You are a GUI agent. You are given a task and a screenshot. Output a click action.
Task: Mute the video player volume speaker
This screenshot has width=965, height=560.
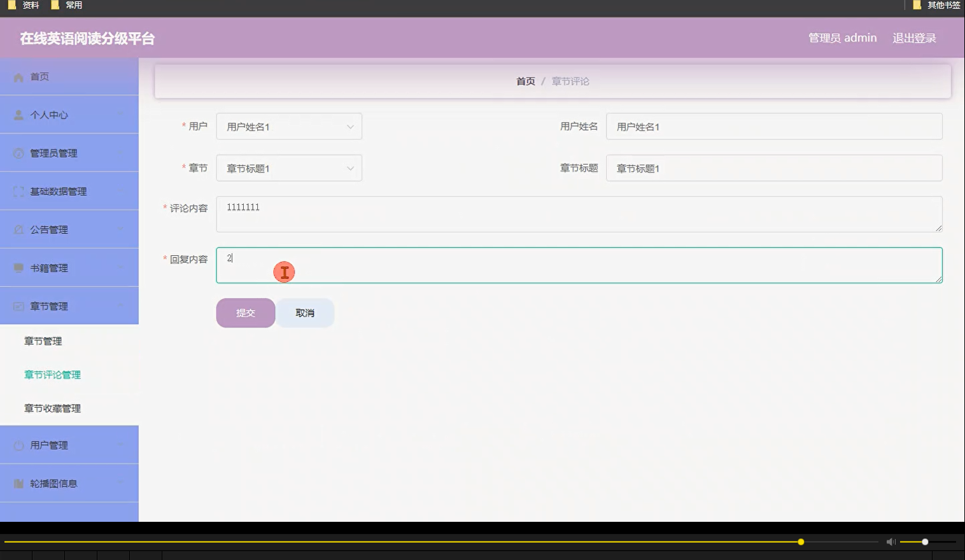click(x=891, y=542)
